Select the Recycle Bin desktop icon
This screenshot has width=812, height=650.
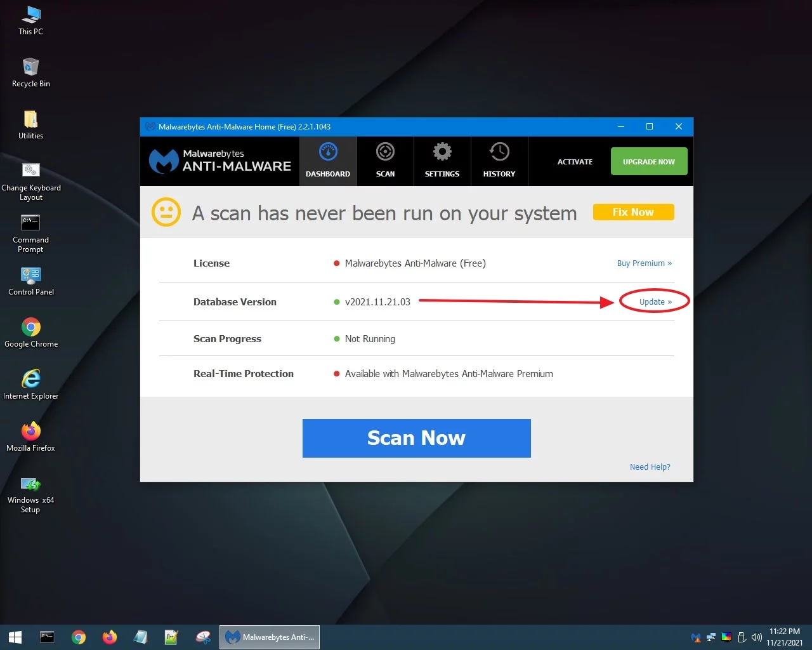(30, 72)
